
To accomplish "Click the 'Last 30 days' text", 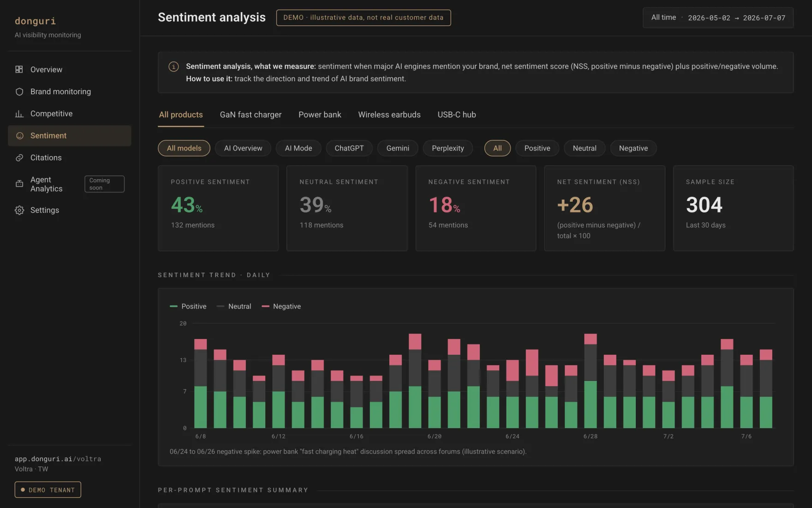I will [705, 225].
